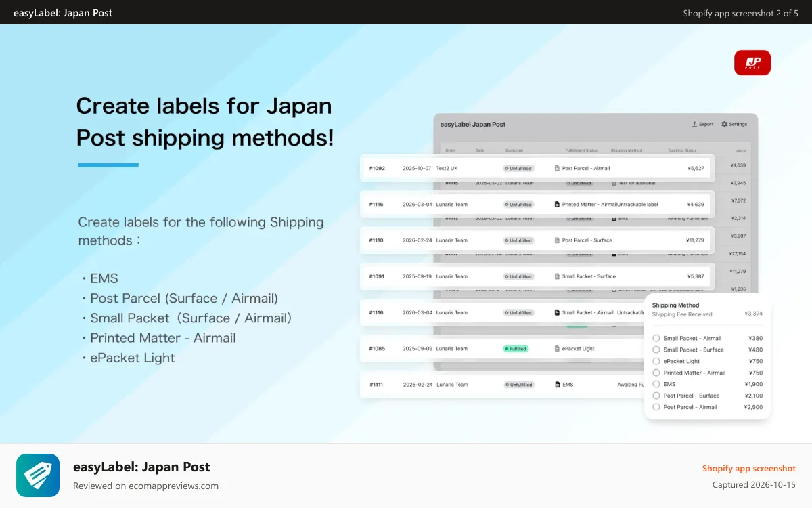Click date 2025-10-07
The height and width of the screenshot is (508, 812).
(417, 168)
